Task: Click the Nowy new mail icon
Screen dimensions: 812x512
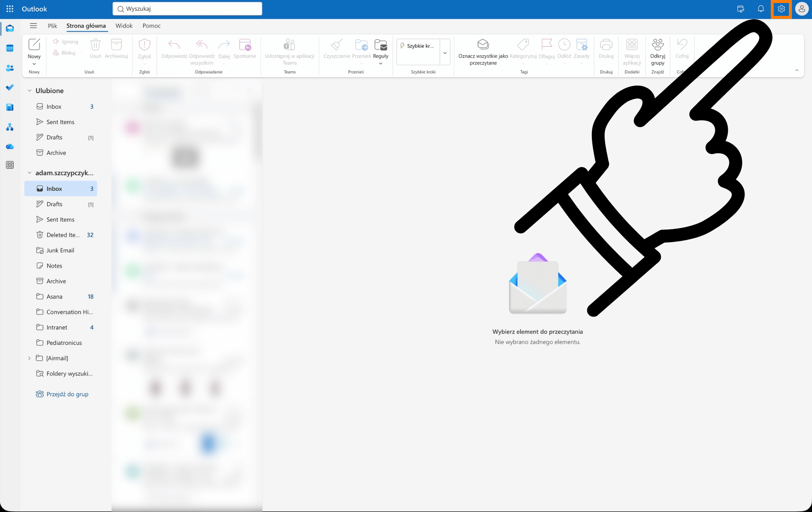Action: [x=34, y=44]
